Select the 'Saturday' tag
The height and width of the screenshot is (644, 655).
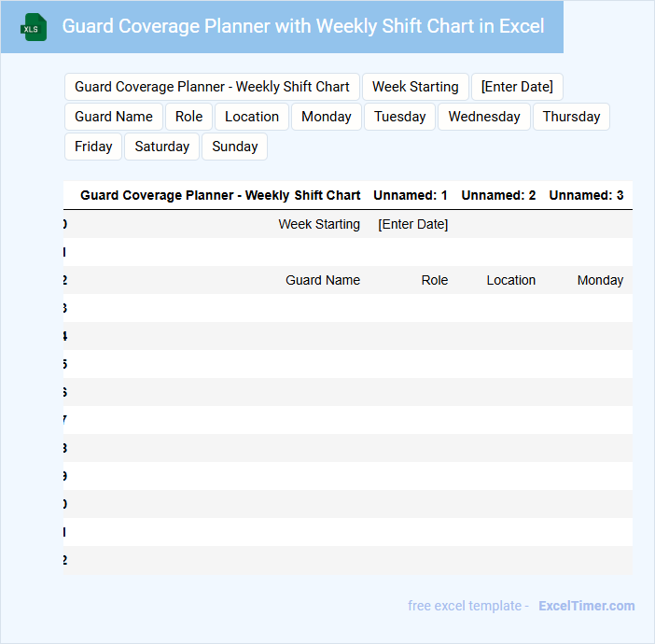coord(161,147)
